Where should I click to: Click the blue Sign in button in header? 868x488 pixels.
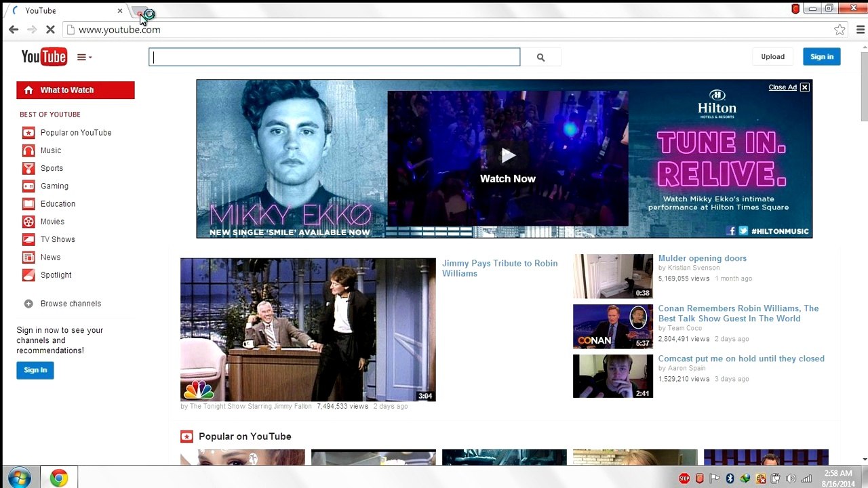tap(822, 57)
